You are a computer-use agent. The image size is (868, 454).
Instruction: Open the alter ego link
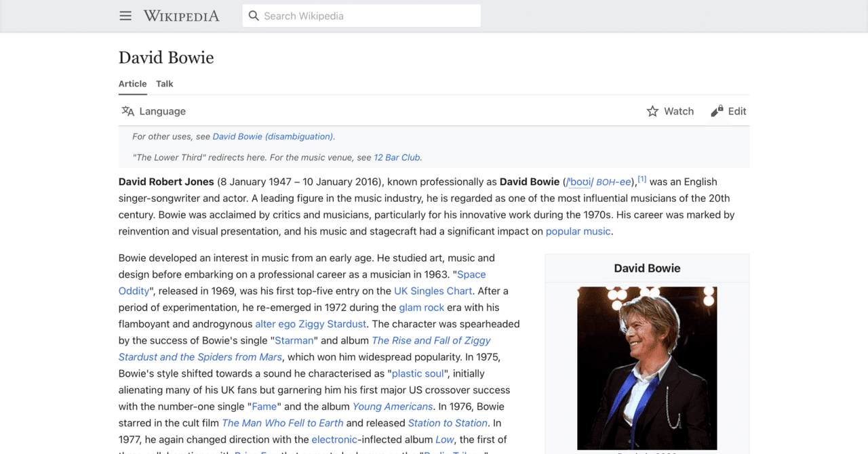click(275, 324)
